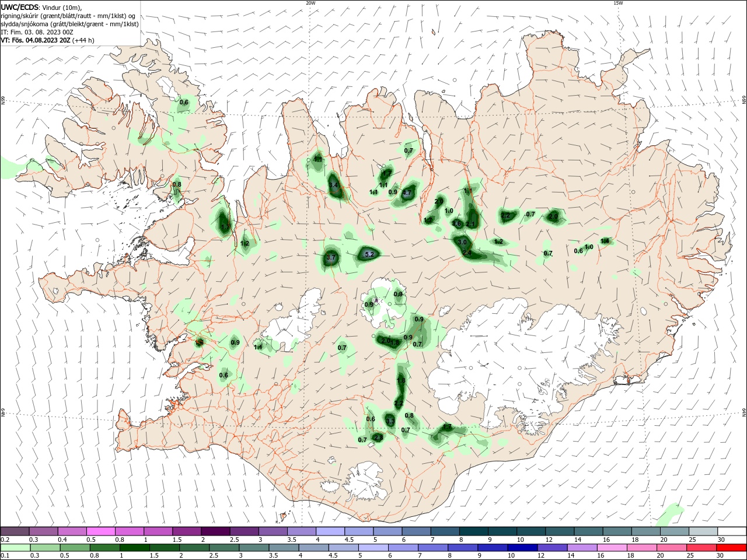Click the 'rigning/skúrir' legend description line
This screenshot has height=560, width=747.
68,16
